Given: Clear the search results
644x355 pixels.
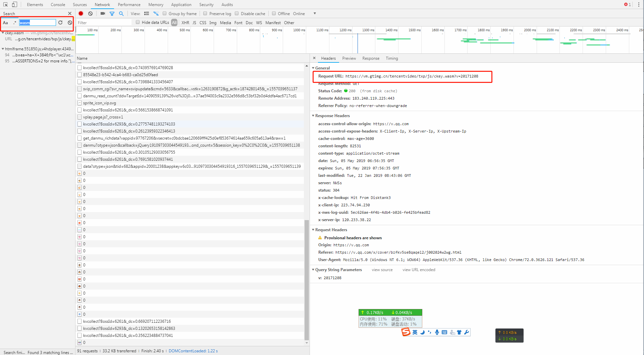Looking at the screenshot, I should (70, 22).
